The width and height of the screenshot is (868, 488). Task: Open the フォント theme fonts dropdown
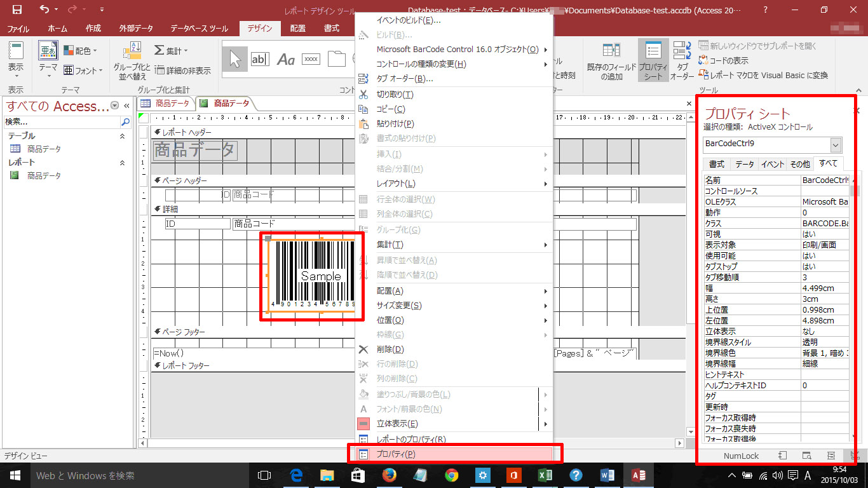(x=83, y=71)
